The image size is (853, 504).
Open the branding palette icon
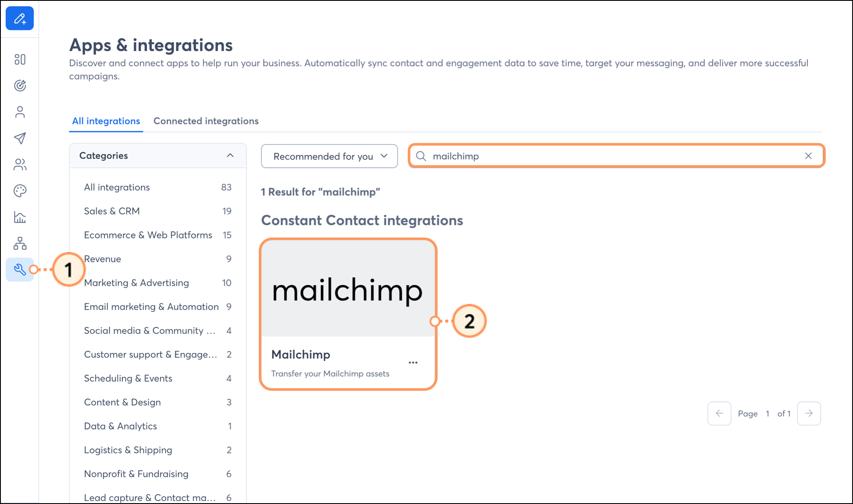(x=20, y=191)
